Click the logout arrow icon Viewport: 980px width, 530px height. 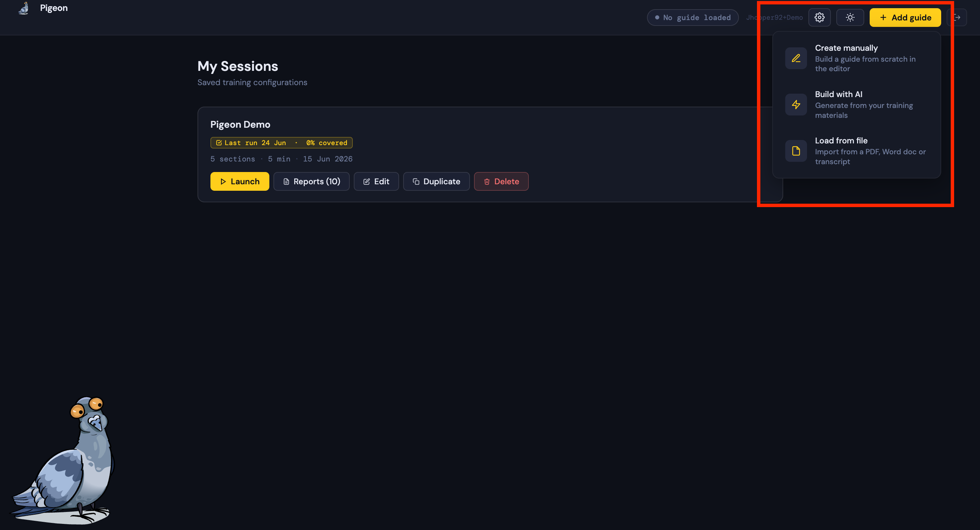pos(958,17)
